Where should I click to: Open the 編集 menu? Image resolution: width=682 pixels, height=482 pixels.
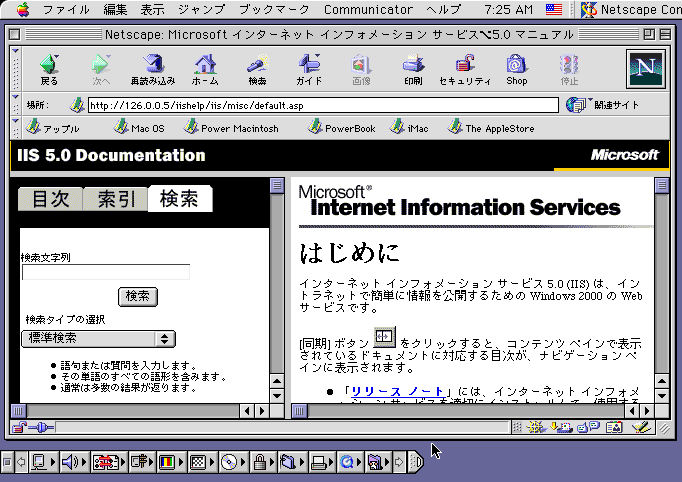[x=115, y=9]
